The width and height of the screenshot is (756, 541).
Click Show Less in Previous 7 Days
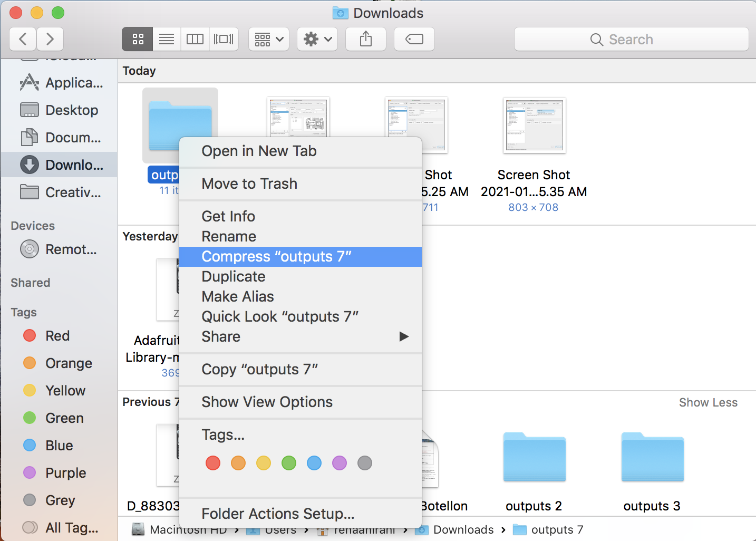tap(708, 403)
